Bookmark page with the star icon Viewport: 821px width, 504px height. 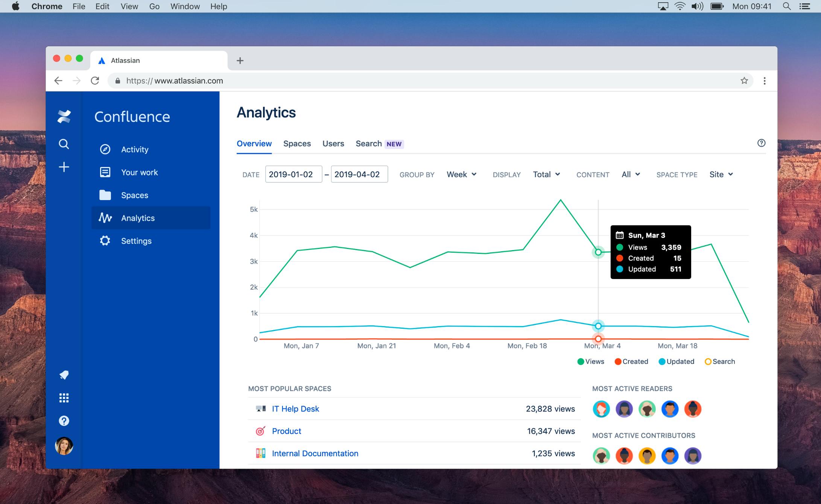tap(744, 80)
